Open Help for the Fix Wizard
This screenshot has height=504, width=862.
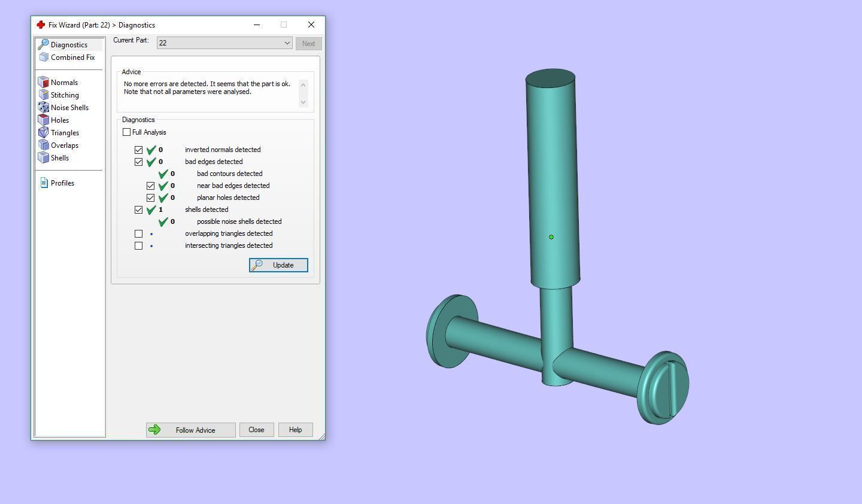295,430
